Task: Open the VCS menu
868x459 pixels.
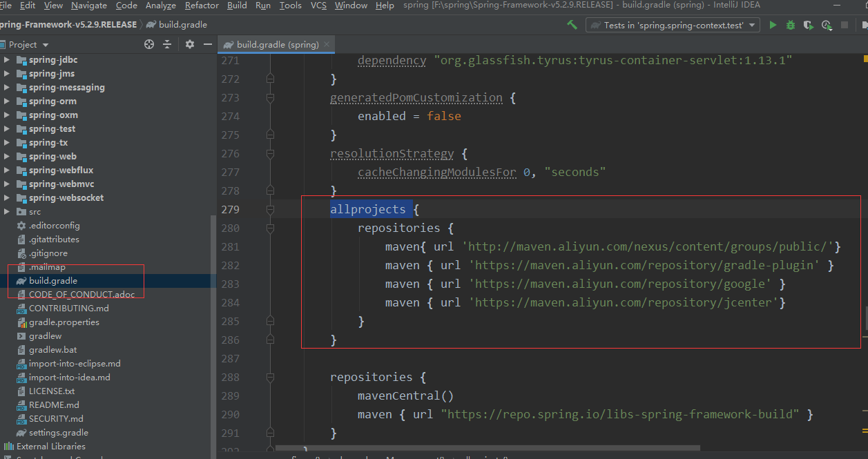Action: coord(318,6)
